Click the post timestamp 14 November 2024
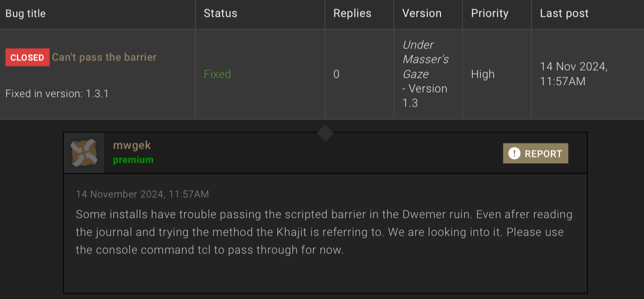Viewport: 644px width, 299px height. point(143,194)
